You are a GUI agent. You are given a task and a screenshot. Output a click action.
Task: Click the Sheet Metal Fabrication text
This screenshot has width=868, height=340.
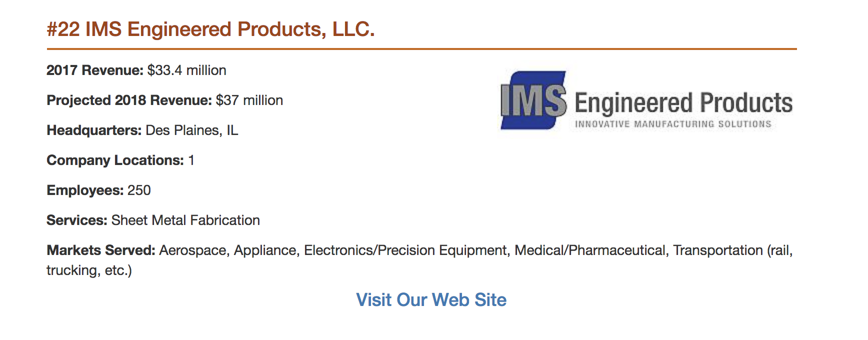(185, 220)
